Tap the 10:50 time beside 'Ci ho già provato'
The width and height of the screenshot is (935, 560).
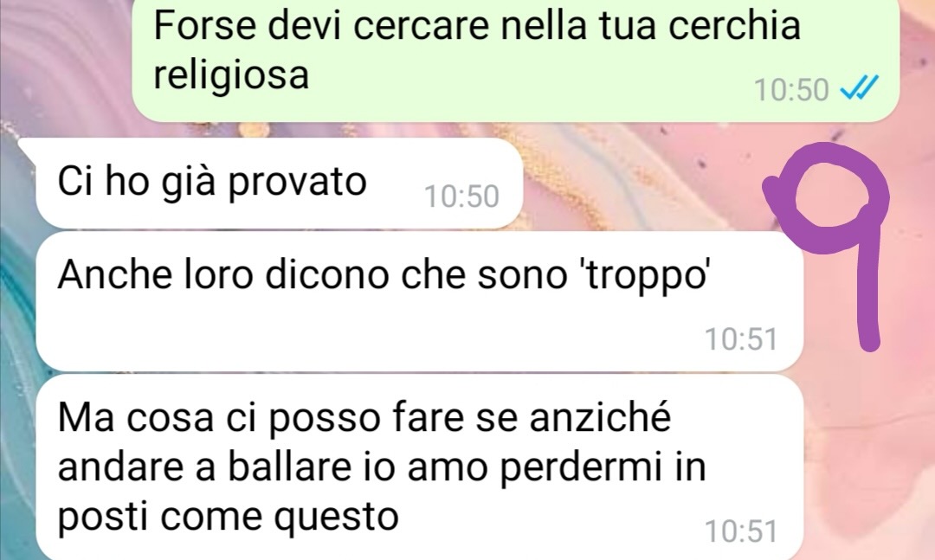click(x=461, y=196)
